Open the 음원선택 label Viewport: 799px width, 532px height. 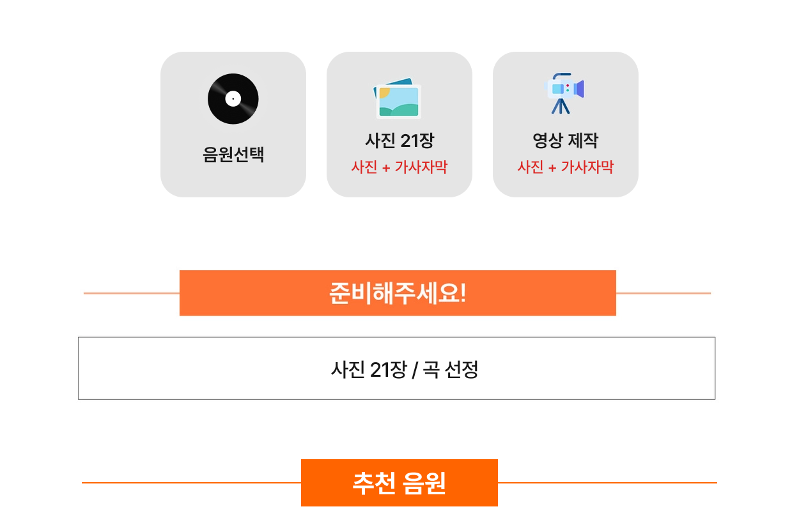tap(233, 155)
